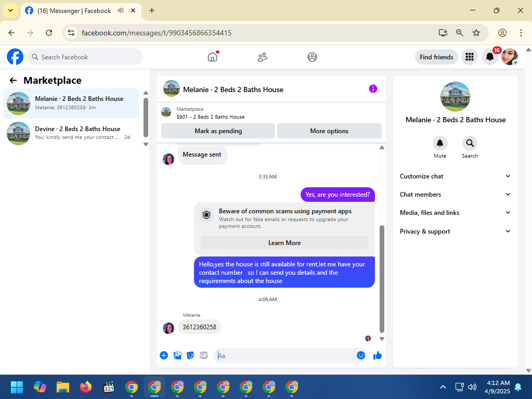
Task: Open the browser zoom magnifier icon
Action: [459, 33]
